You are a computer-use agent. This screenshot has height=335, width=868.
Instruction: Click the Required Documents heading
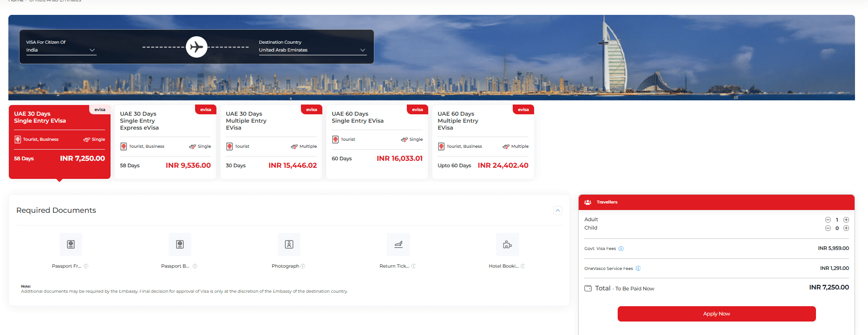56,210
